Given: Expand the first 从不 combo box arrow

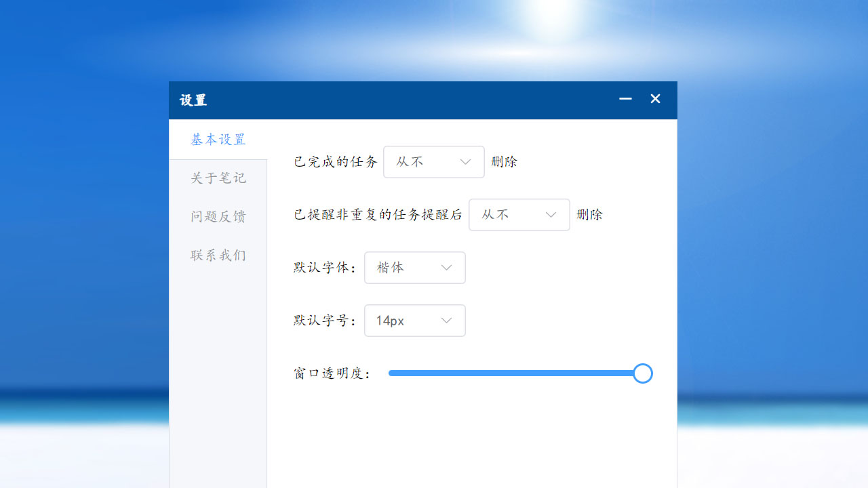Looking at the screenshot, I should tap(465, 162).
